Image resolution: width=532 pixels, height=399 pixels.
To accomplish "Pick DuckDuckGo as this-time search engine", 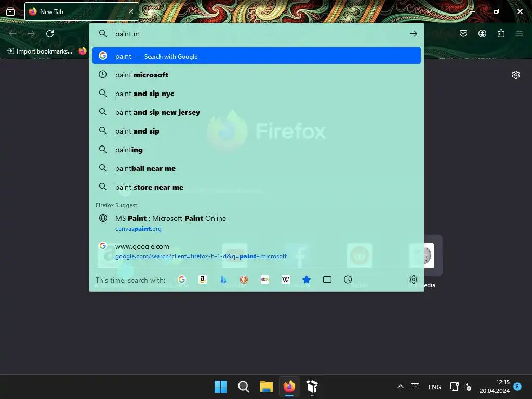I will [244, 279].
